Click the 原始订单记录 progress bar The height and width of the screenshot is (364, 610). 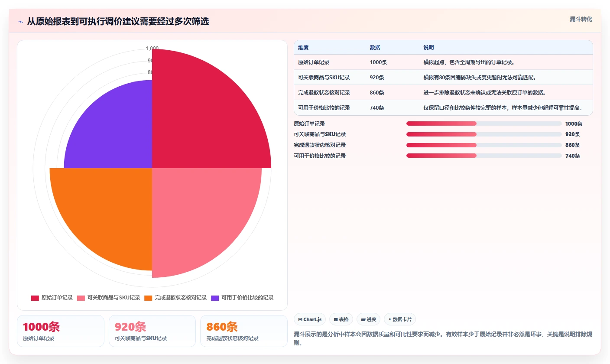(x=484, y=123)
